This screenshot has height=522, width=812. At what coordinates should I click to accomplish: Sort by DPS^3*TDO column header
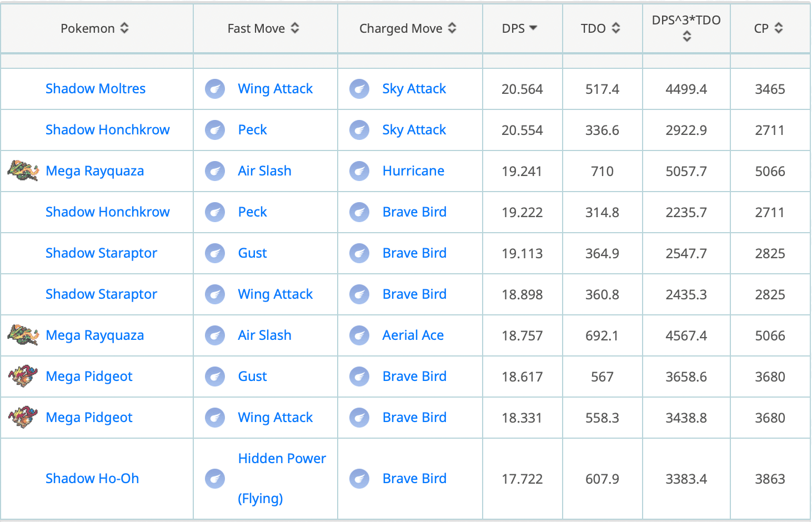click(686, 28)
